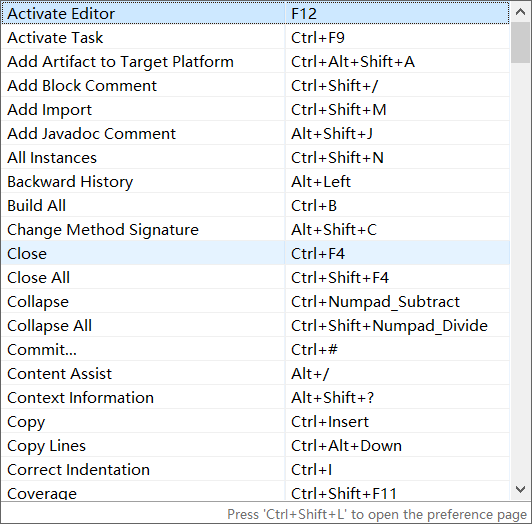Viewport: 532px width, 524px height.
Task: Click the Ctrl+# shortcut cell
Action: [x=397, y=350]
